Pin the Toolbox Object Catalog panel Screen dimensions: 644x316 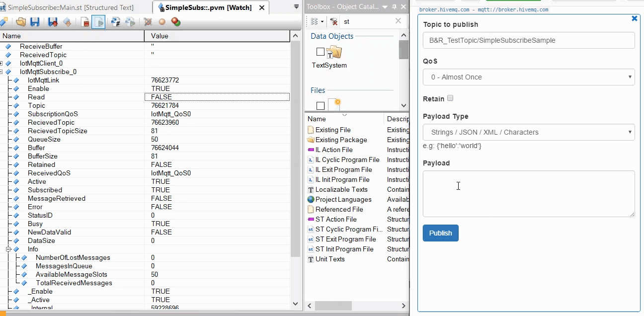point(394,7)
